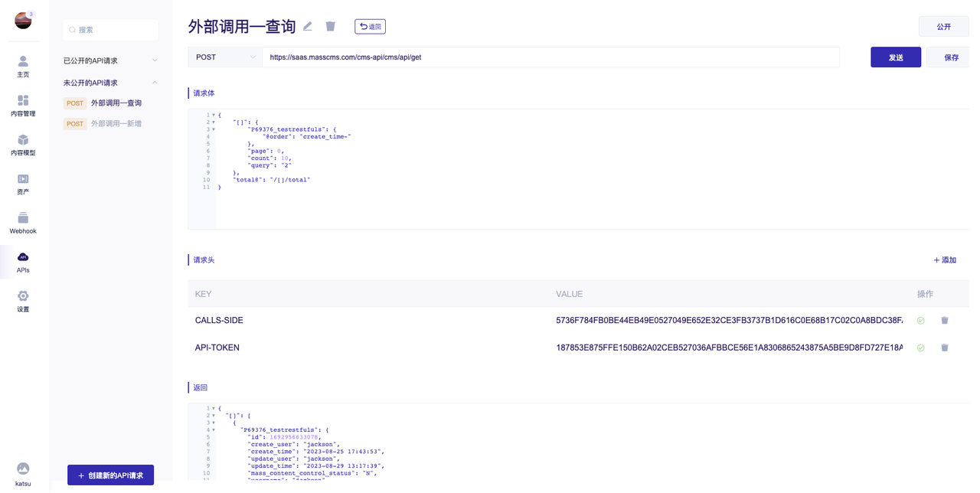980x493 pixels.
Task: Click the pencil edit icon beside the title
Action: pyautogui.click(x=308, y=26)
